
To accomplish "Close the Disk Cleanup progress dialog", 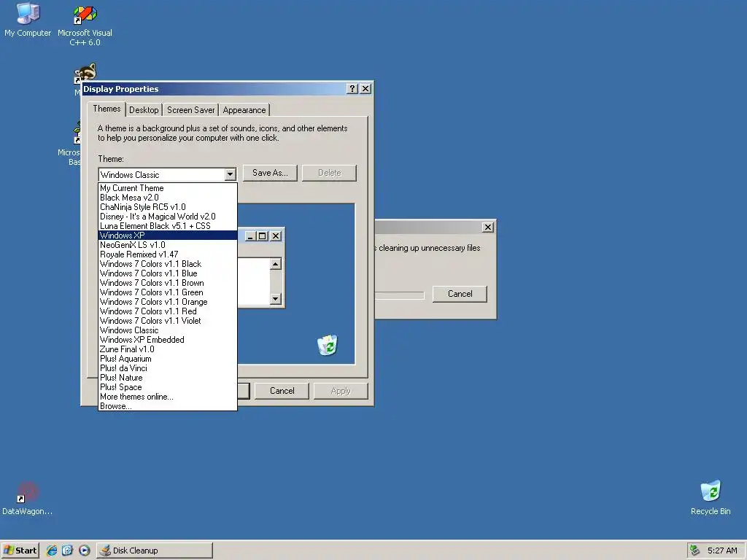I will [488, 227].
